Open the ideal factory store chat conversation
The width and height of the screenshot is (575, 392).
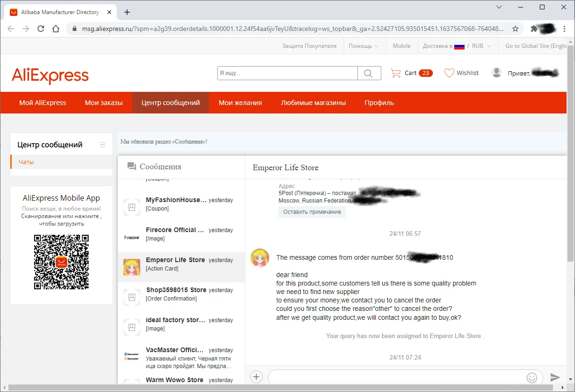[181, 327]
